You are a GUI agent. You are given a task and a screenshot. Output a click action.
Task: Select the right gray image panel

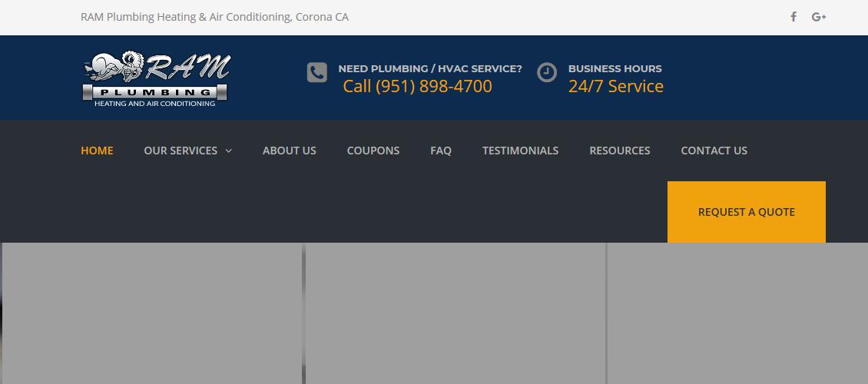737,313
